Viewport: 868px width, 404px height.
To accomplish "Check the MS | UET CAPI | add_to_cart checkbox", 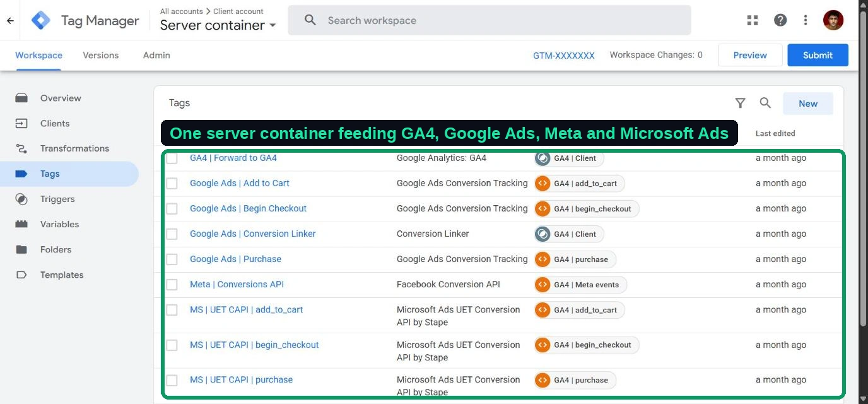I will (172, 310).
